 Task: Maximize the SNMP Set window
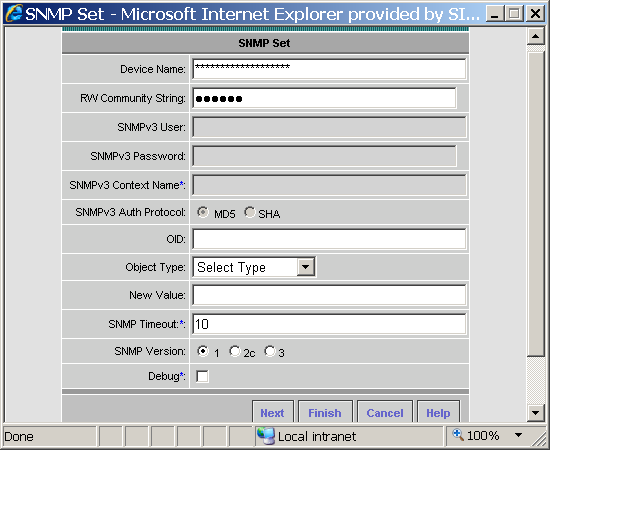pos(514,14)
